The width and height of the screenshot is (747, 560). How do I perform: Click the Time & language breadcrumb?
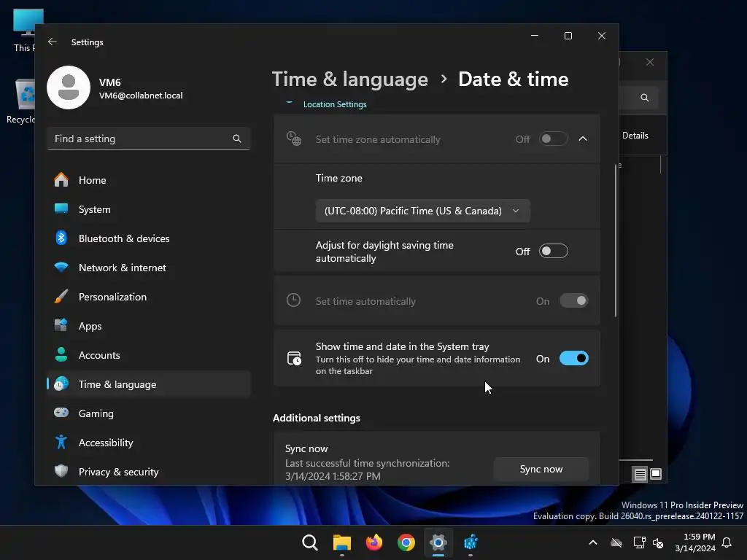349,79
